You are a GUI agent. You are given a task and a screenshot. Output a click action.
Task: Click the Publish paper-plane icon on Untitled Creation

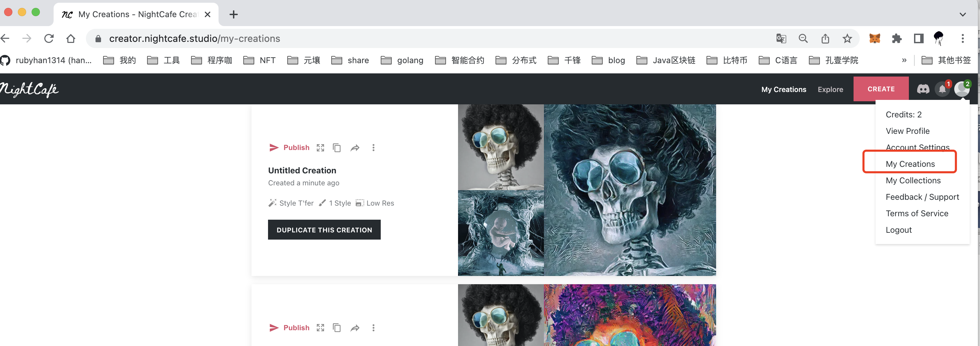pos(274,148)
